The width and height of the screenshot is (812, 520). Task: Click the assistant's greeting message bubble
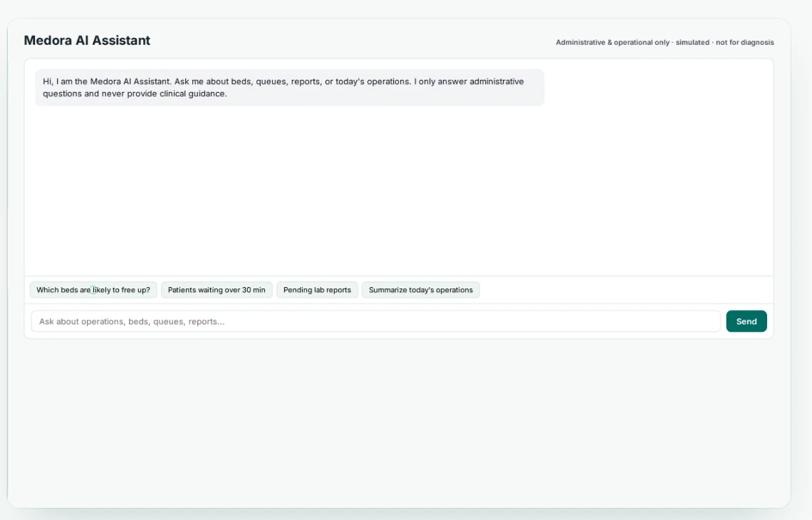pyautogui.click(x=289, y=88)
